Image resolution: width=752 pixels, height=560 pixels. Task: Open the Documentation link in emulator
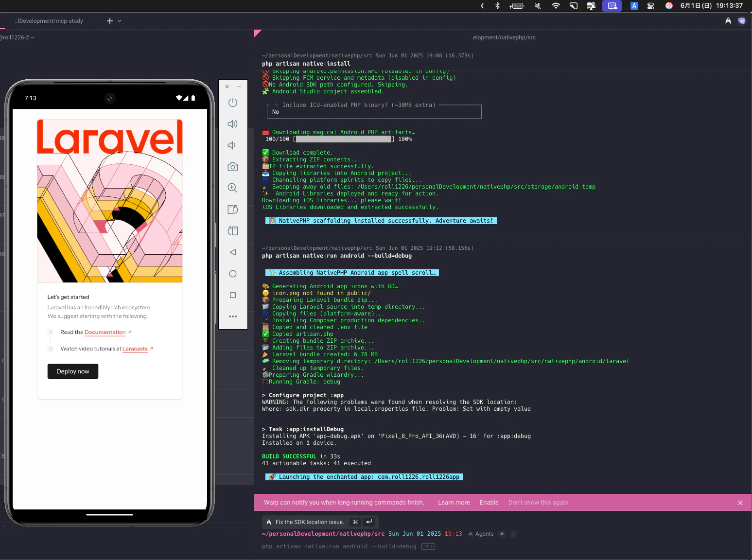[105, 332]
